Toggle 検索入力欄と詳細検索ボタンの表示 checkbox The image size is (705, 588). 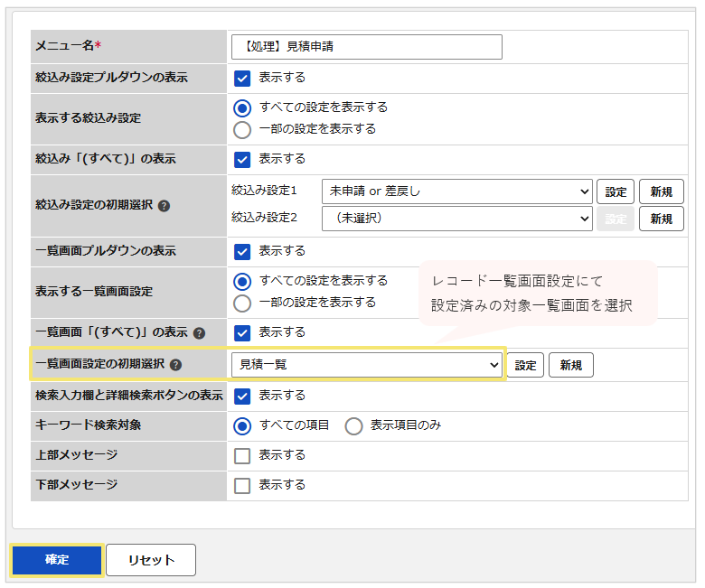tap(242, 397)
